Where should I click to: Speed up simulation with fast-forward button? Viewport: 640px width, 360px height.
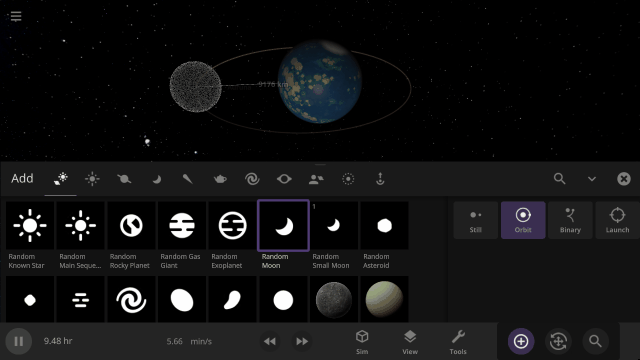pyautogui.click(x=302, y=341)
